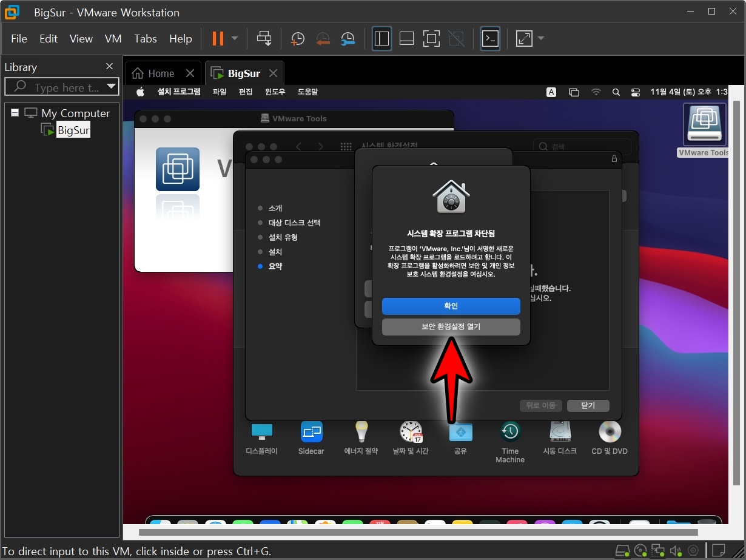
Task: Click the horizontal scrollbar of the VM view
Action: 418,533
